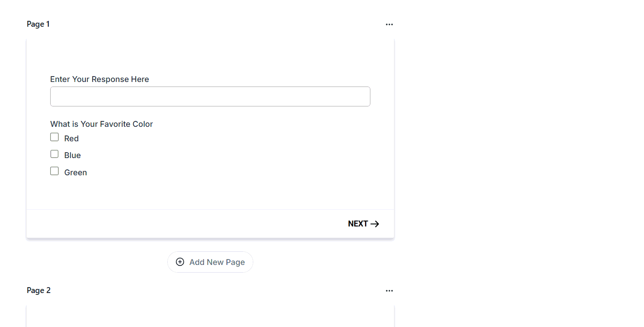
Task: Click blank footer area left of NEXT
Action: [x=181, y=224]
